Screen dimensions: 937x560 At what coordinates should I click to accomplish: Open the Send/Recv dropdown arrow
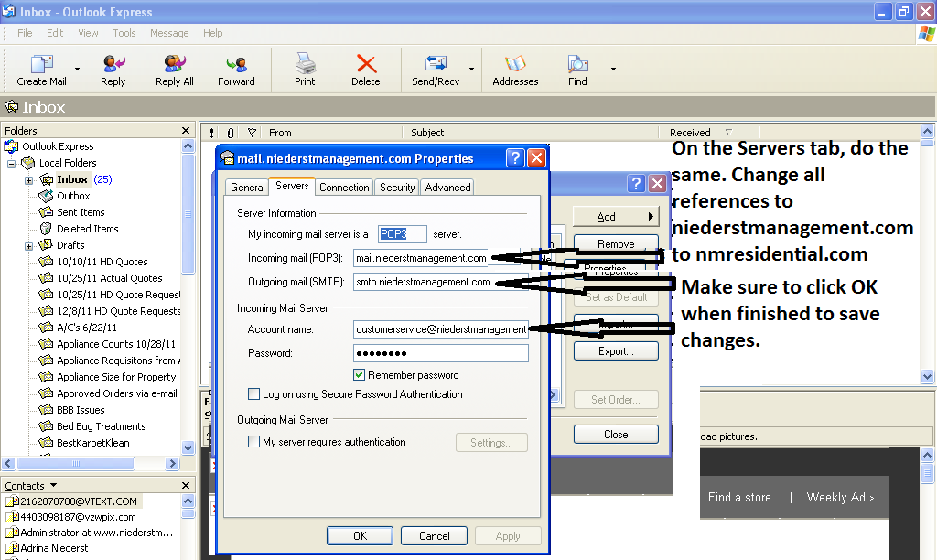coord(472,69)
